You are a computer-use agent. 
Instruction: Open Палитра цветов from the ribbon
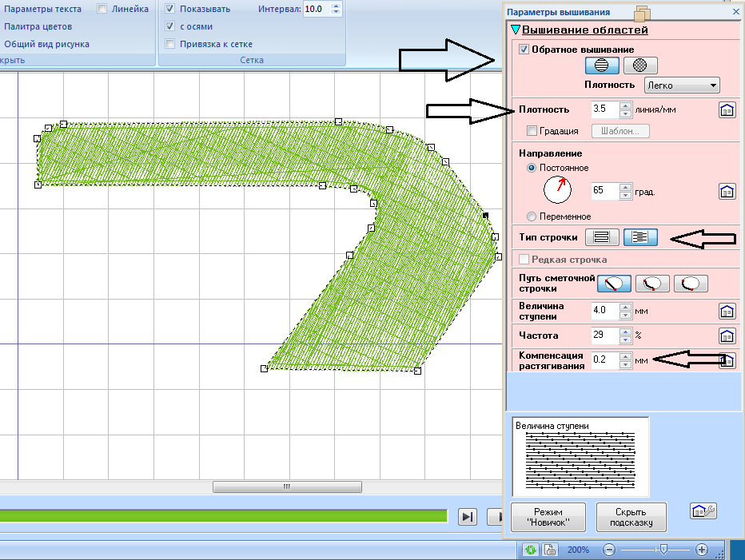tap(38, 26)
